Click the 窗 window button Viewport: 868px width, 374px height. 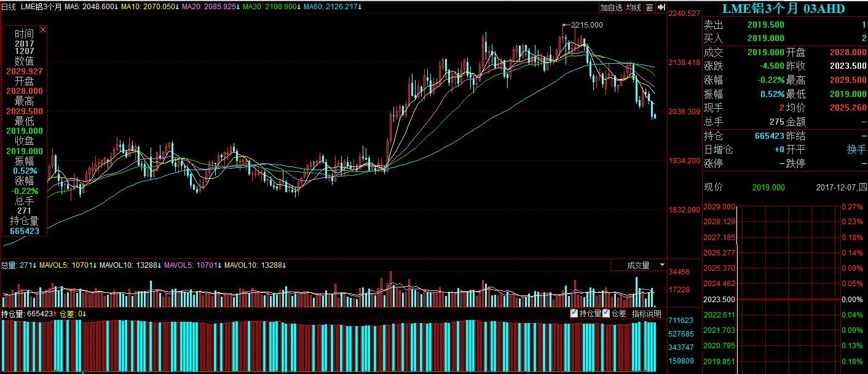click(649, 7)
